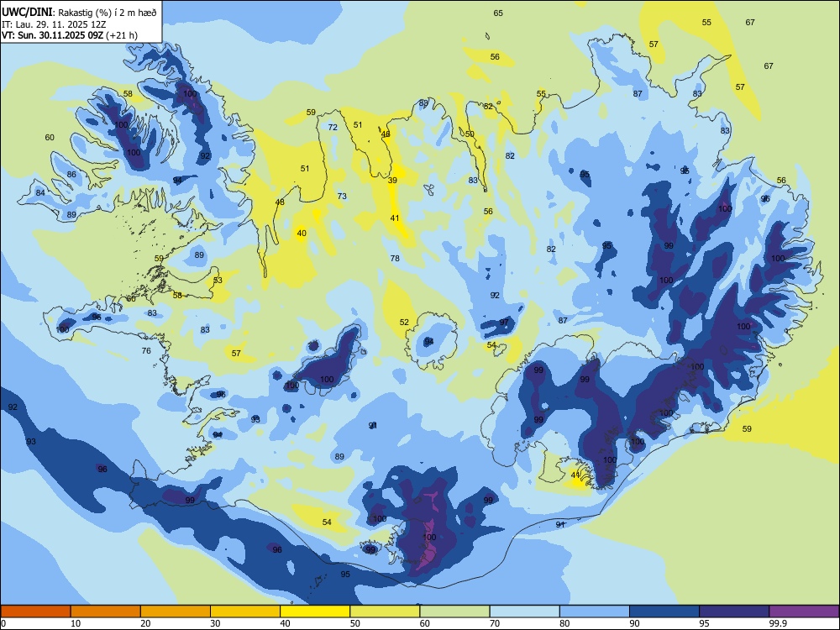The height and width of the screenshot is (630, 840).
Task: Click the dark orange 0–10 legend swatch
Action: tap(35, 612)
